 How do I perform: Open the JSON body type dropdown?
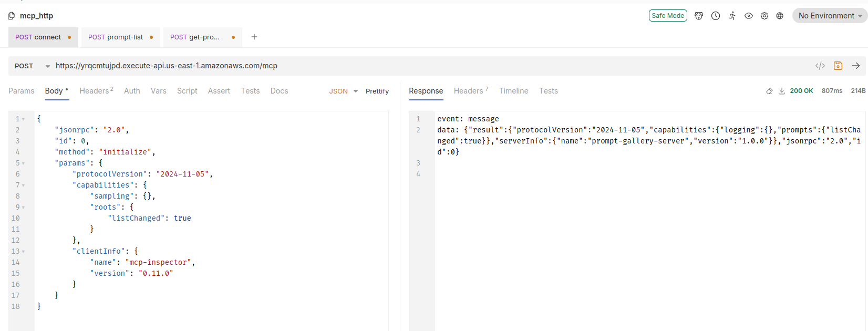[x=344, y=91]
